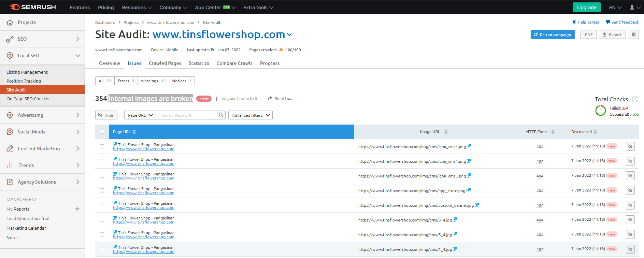Open 5_4.jpg external link icon
This screenshot has width=644, height=258.
[455, 234]
